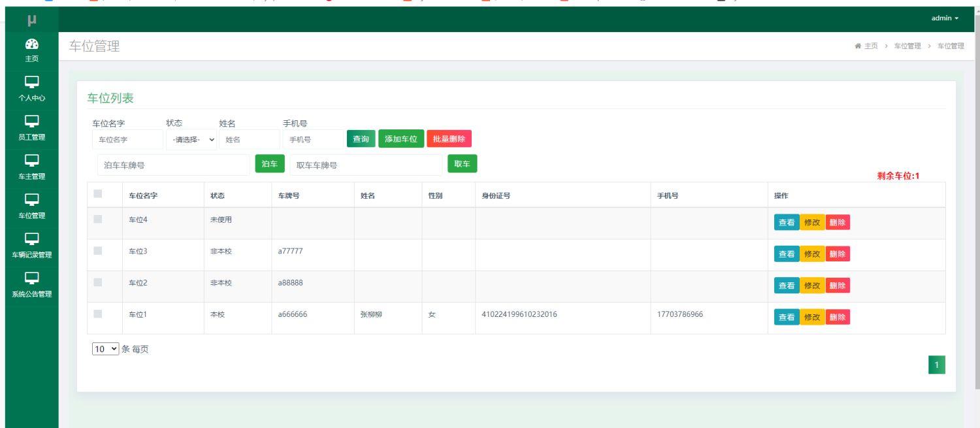
Task: Click 删除 for 车位1
Action: (x=838, y=317)
